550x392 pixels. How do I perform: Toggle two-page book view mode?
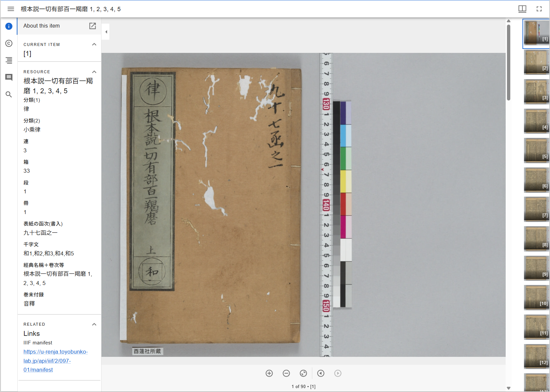[522, 9]
